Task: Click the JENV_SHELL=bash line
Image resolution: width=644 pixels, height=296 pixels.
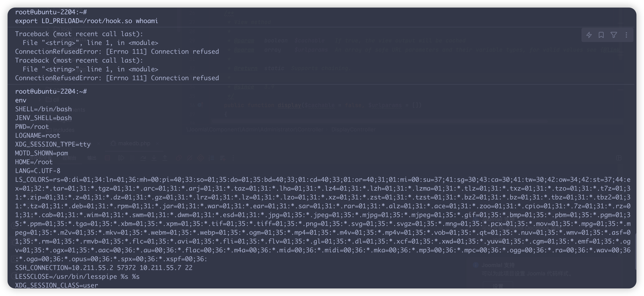Action: (x=43, y=118)
